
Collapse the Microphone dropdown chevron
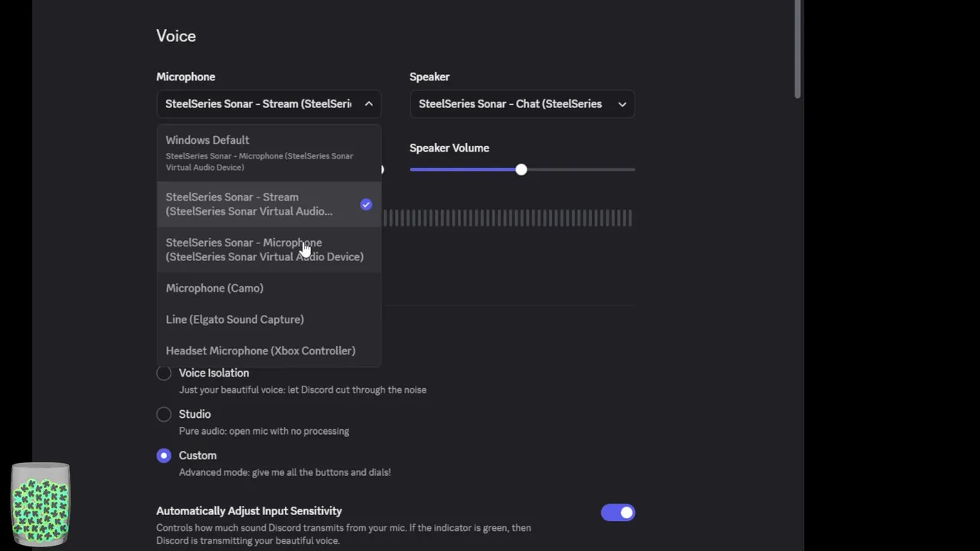(x=368, y=104)
